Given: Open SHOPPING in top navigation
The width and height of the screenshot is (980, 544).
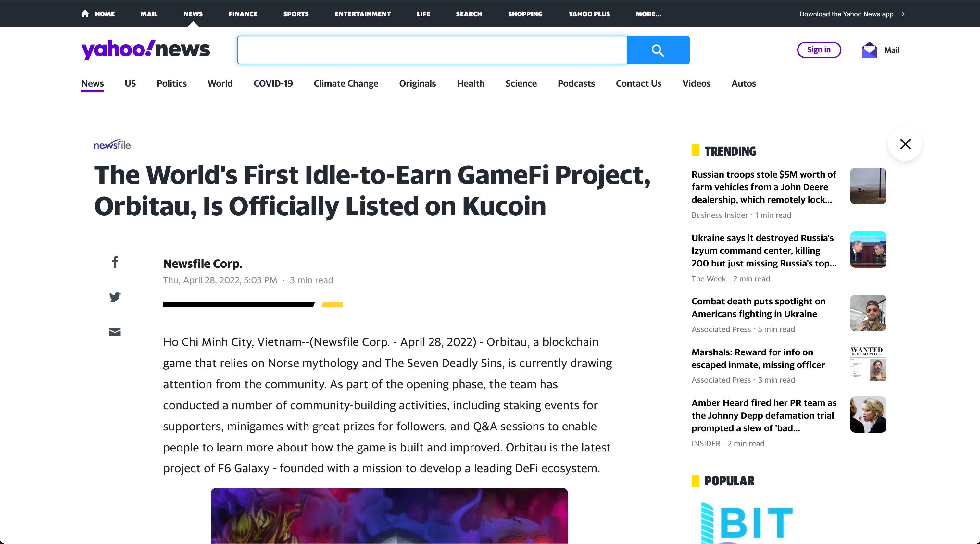Looking at the screenshot, I should click(x=525, y=14).
